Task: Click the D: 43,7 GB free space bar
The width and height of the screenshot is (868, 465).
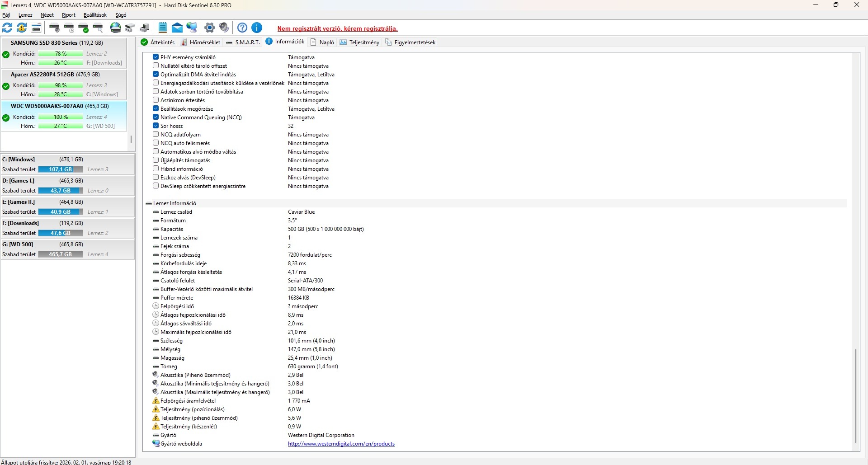Action: 61,191
